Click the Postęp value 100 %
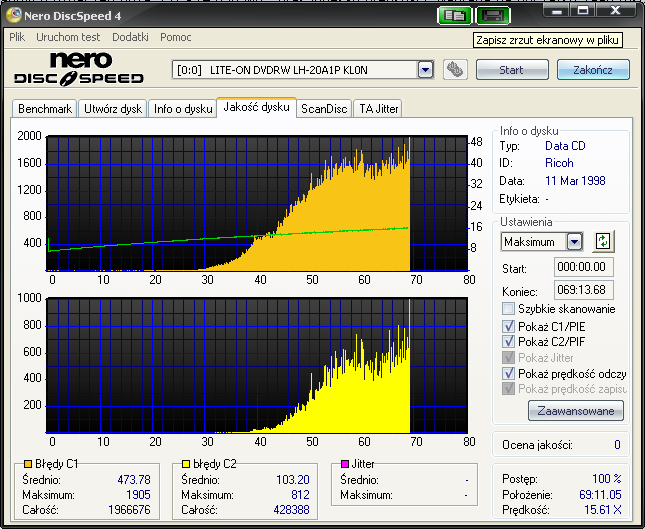This screenshot has width=645, height=529. [607, 479]
